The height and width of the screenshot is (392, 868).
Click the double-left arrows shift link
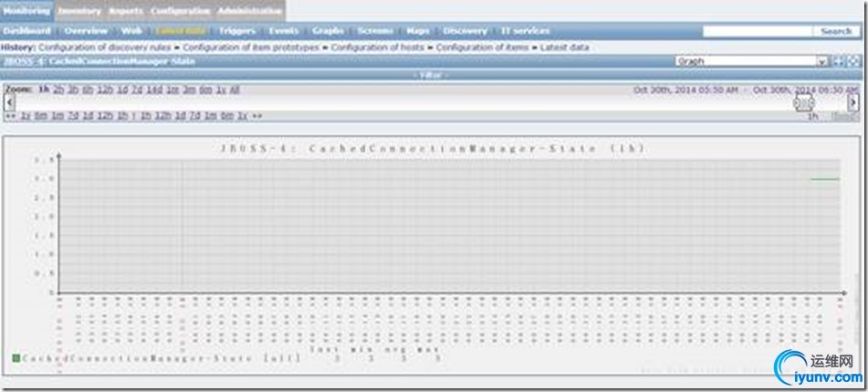point(10,116)
